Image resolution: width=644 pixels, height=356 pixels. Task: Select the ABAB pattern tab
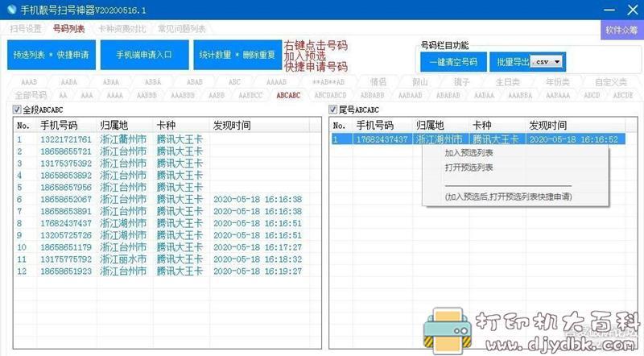click(195, 82)
